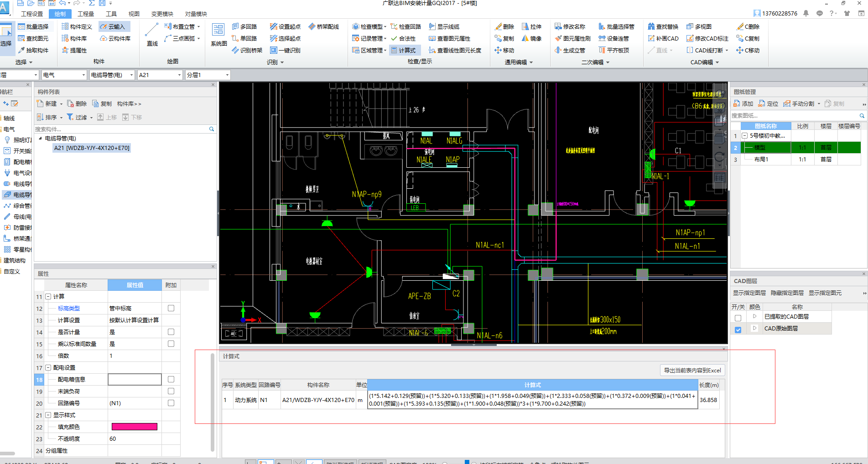Screen dimensions: 868x464
Task: Click the 补画CAD tool
Action: pyautogui.click(x=663, y=38)
